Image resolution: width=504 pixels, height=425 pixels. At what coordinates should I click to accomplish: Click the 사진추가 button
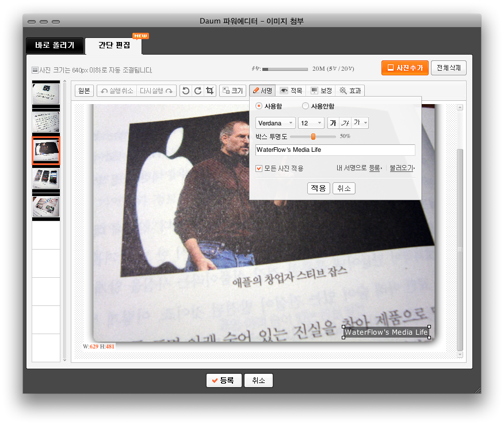click(x=405, y=68)
